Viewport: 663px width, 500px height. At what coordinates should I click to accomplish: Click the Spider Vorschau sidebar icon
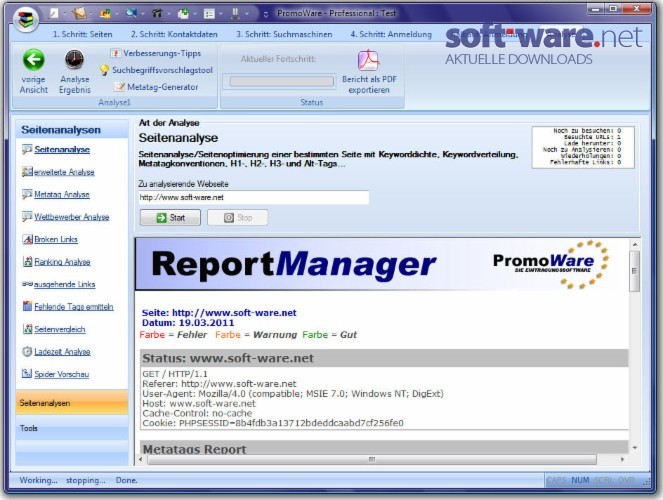27,374
